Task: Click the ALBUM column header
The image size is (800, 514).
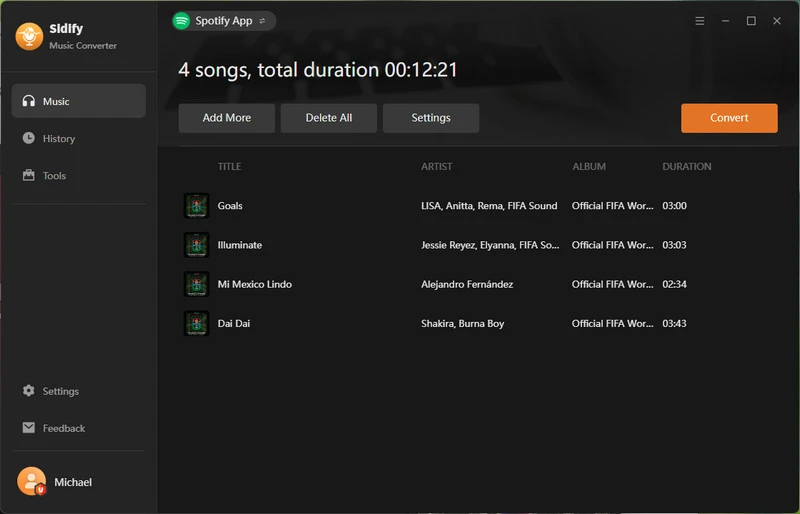Action: click(589, 166)
